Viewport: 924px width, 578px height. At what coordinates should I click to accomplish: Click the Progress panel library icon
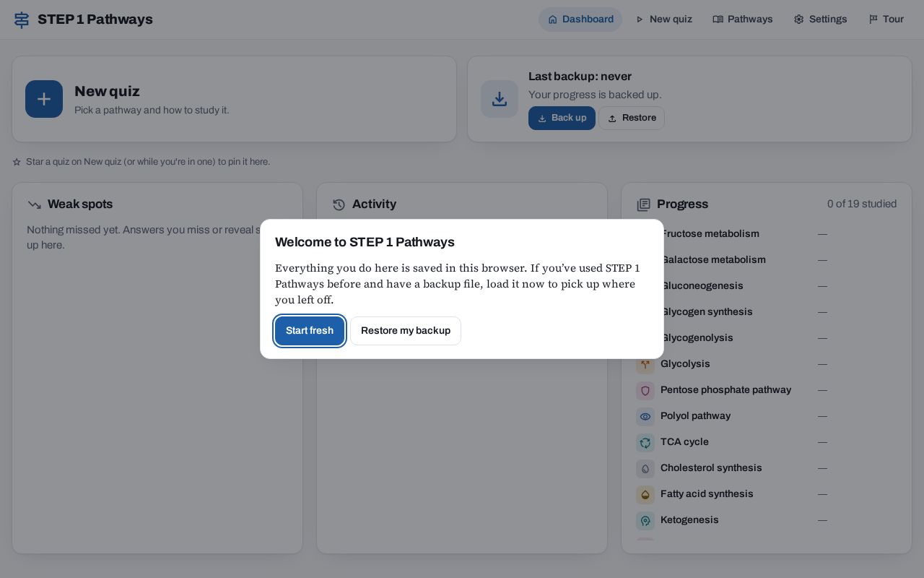pyautogui.click(x=644, y=204)
